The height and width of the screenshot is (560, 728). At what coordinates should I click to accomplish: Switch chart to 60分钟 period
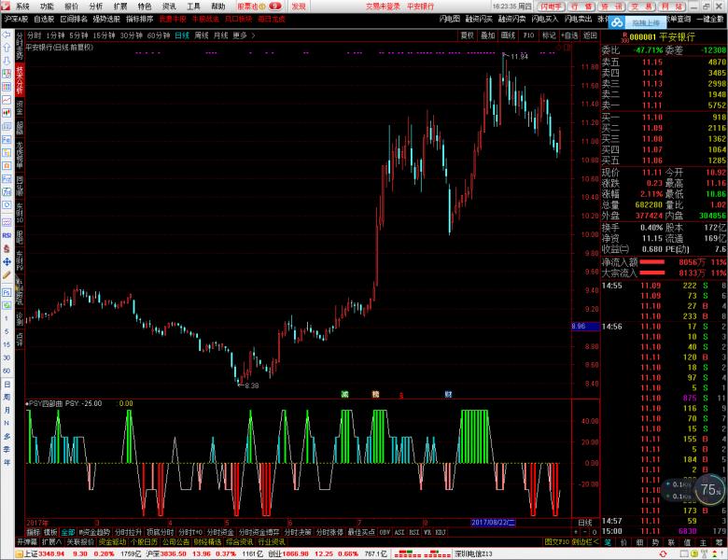point(159,35)
